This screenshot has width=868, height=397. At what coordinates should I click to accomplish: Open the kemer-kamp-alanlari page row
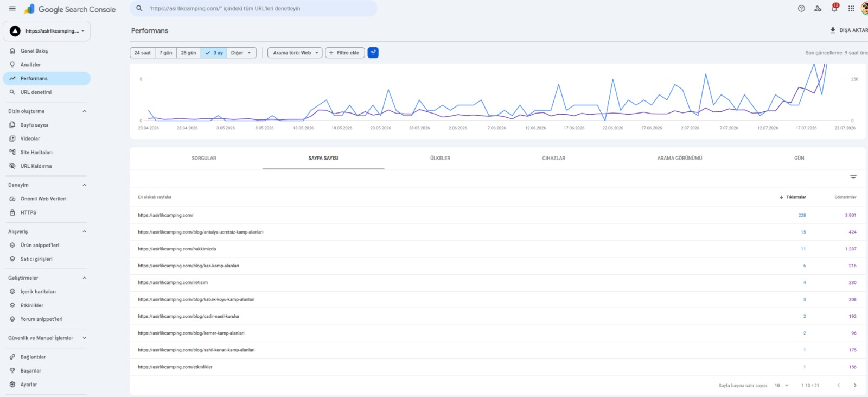coord(497,333)
